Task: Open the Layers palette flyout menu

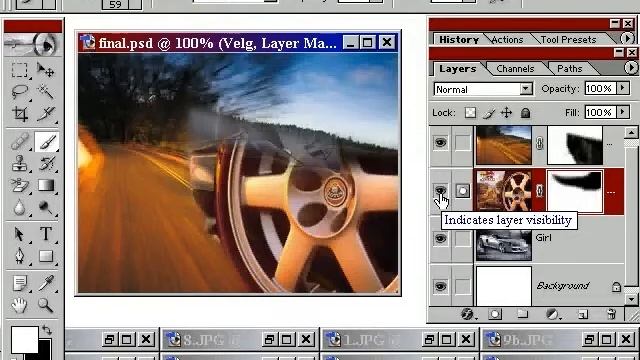Action: point(631,68)
